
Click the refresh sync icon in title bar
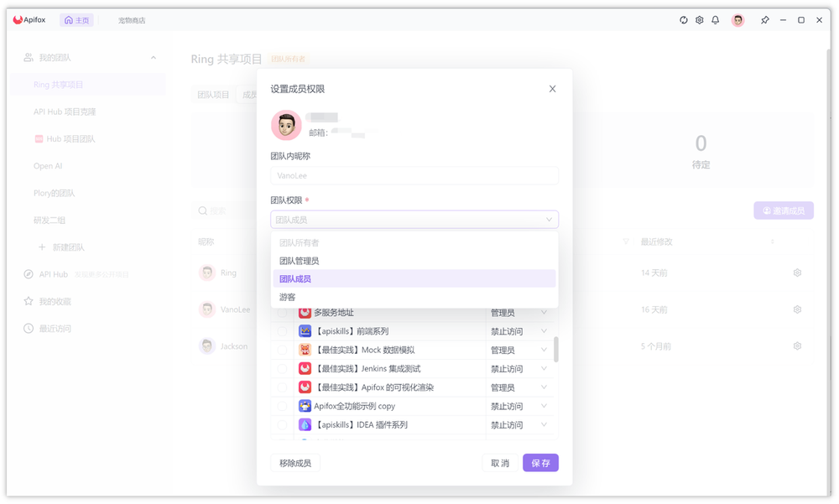click(x=684, y=20)
